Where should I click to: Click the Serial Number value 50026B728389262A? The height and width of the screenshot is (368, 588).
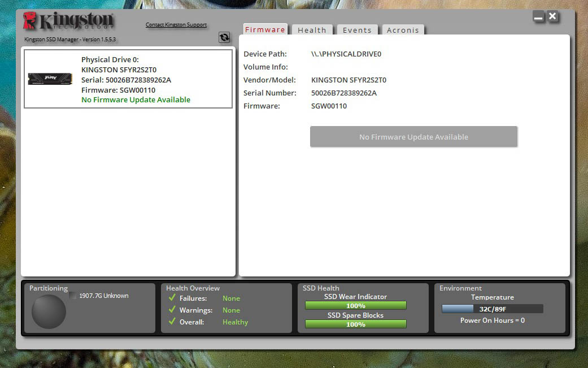pos(344,93)
